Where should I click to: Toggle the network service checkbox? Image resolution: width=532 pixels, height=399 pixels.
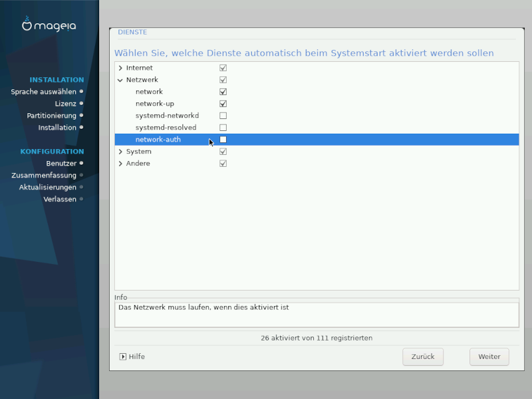(x=223, y=92)
